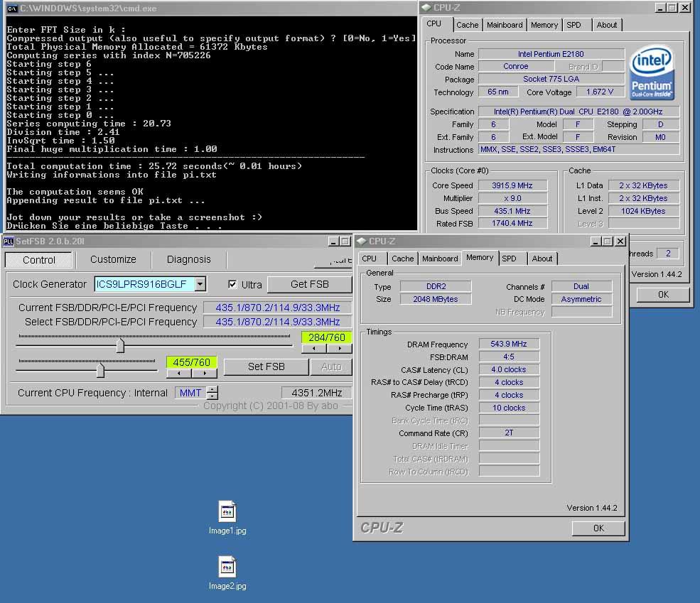This screenshot has width=700, height=603.
Task: Click the Multiplier value x 9.0
Action: (x=512, y=198)
